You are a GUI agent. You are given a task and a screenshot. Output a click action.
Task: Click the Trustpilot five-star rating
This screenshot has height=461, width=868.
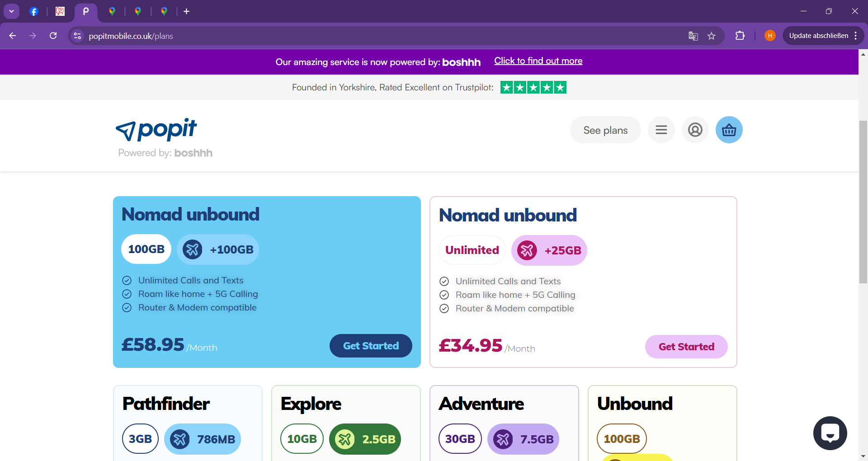(x=533, y=87)
